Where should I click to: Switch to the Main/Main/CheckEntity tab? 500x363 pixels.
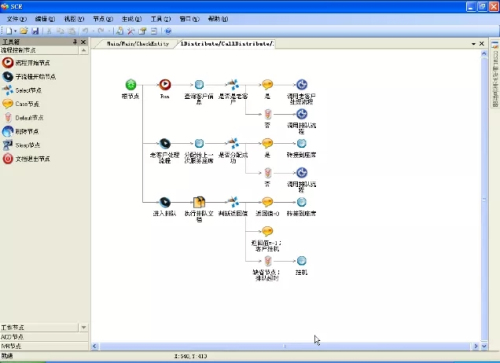[x=137, y=44]
